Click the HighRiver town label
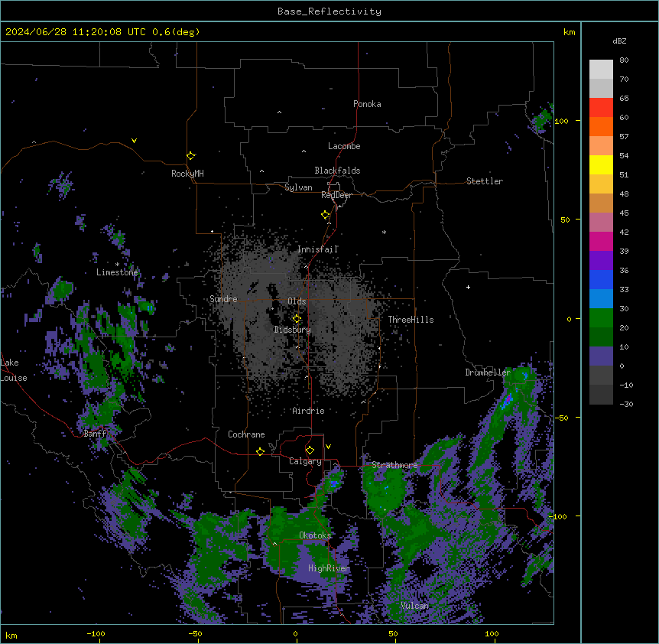659x644 pixels. pyautogui.click(x=329, y=568)
